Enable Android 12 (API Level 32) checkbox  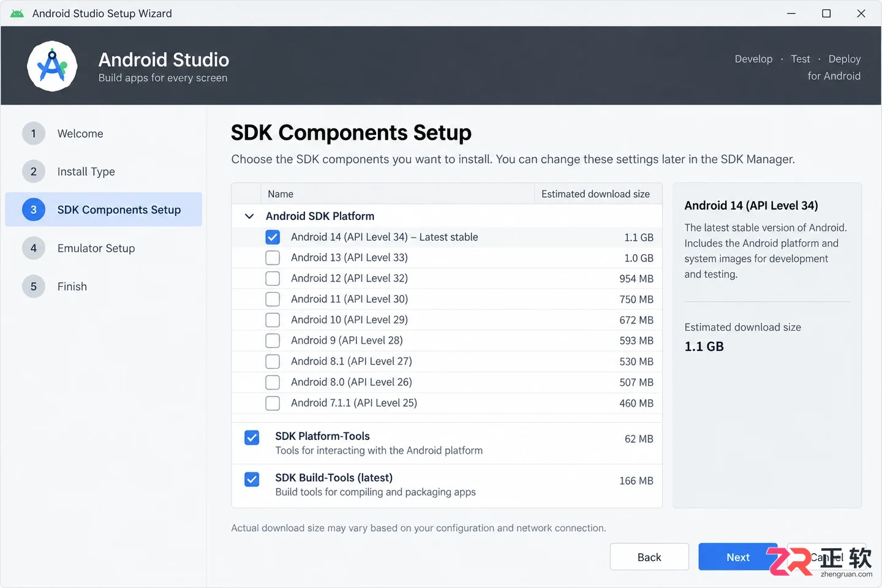pos(273,279)
